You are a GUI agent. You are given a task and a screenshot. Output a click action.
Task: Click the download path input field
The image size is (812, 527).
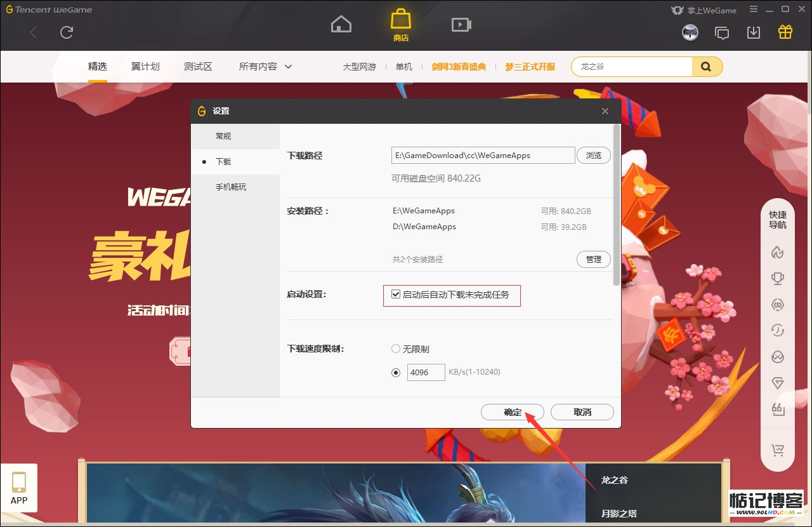tap(483, 155)
